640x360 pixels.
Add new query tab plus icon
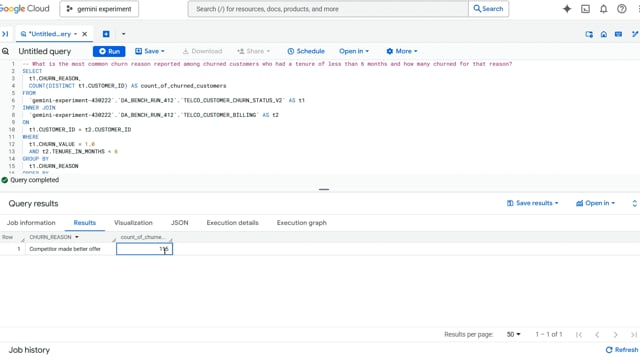106,34
